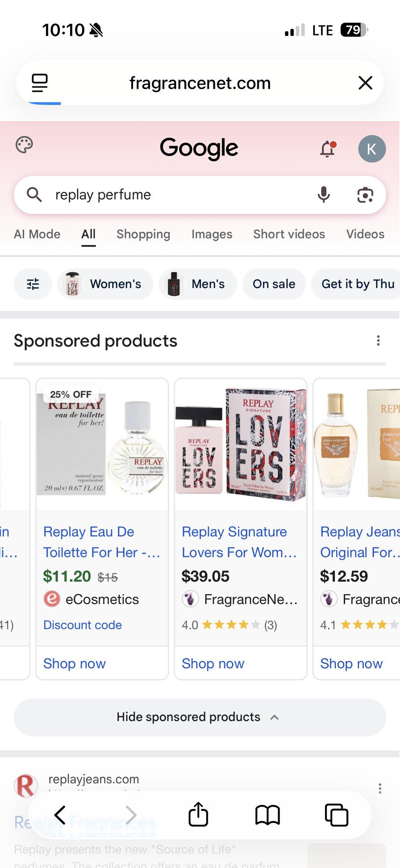400x868 pixels.
Task: Open Google theme palette icon
Action: pos(24,145)
